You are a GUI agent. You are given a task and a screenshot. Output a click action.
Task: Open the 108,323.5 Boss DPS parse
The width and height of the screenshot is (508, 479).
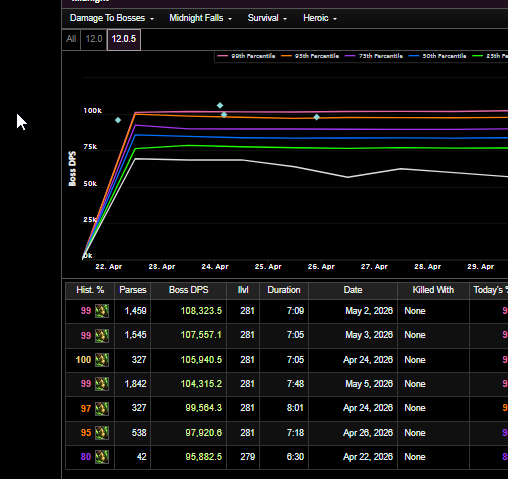point(201,311)
